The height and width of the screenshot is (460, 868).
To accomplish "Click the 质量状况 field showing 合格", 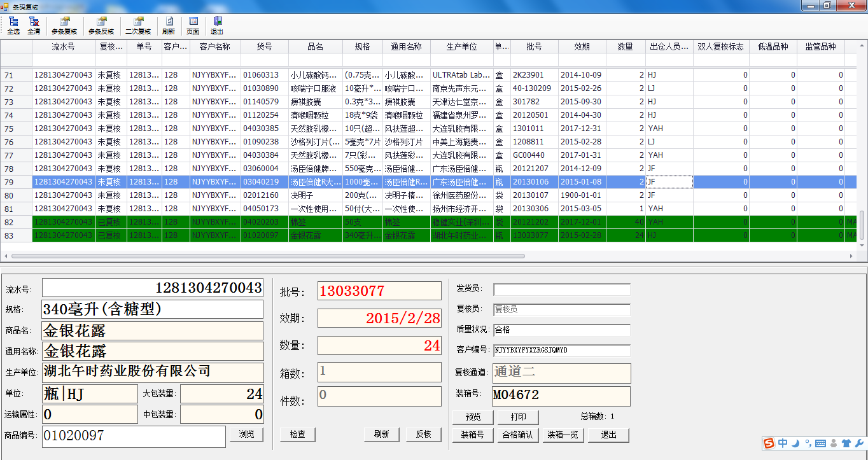I will 561,330.
